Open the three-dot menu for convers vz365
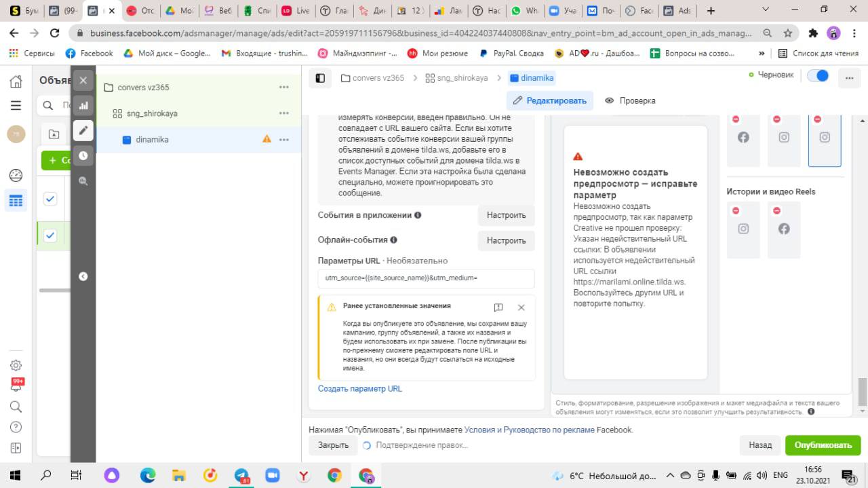The image size is (868, 488). tap(284, 87)
